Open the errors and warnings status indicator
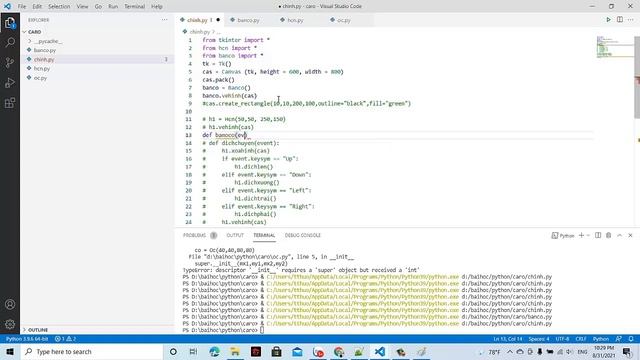 [65, 339]
